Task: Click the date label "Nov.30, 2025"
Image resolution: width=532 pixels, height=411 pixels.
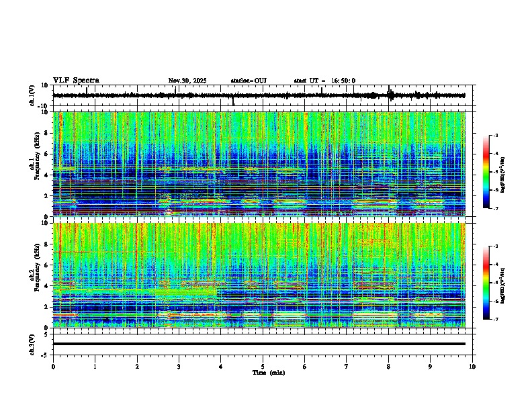Action: click(187, 81)
